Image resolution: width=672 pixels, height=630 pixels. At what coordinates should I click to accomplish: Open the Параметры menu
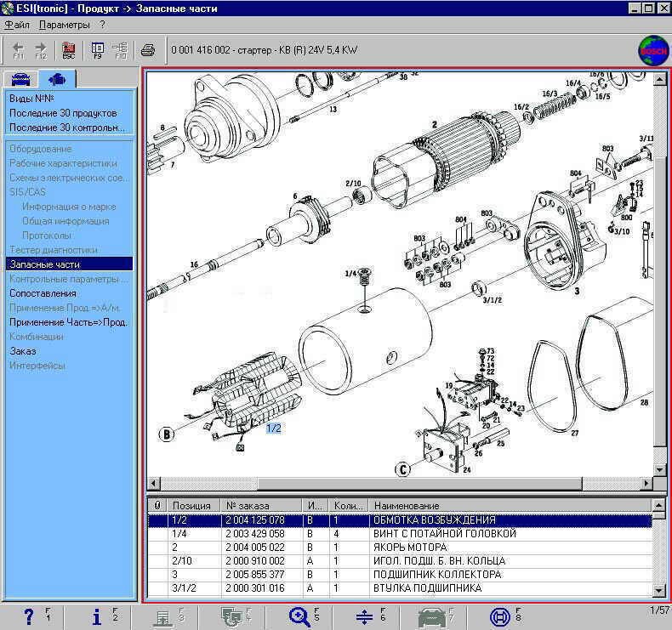(x=64, y=25)
